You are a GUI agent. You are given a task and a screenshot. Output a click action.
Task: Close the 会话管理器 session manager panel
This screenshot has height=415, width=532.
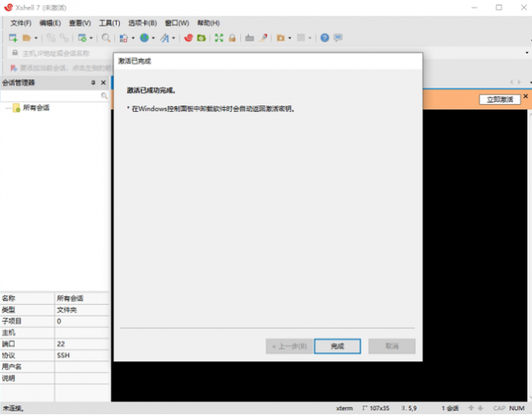click(102, 83)
